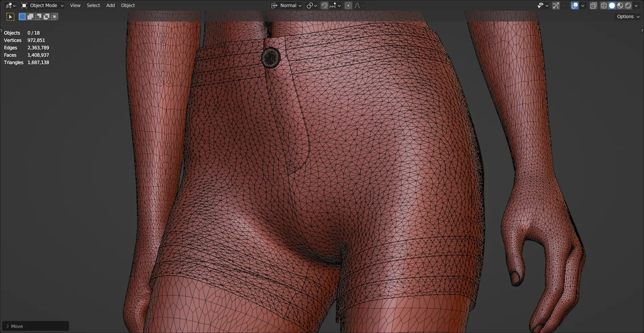Open the Add menu
The width and height of the screenshot is (644, 333).
pyautogui.click(x=110, y=5)
